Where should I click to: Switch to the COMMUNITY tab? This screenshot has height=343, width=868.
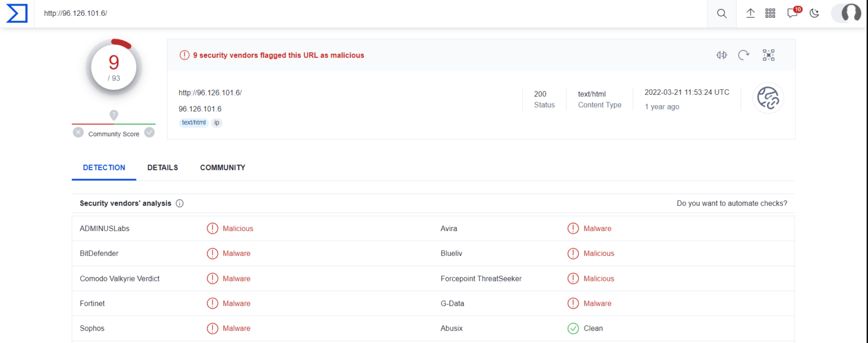223,168
